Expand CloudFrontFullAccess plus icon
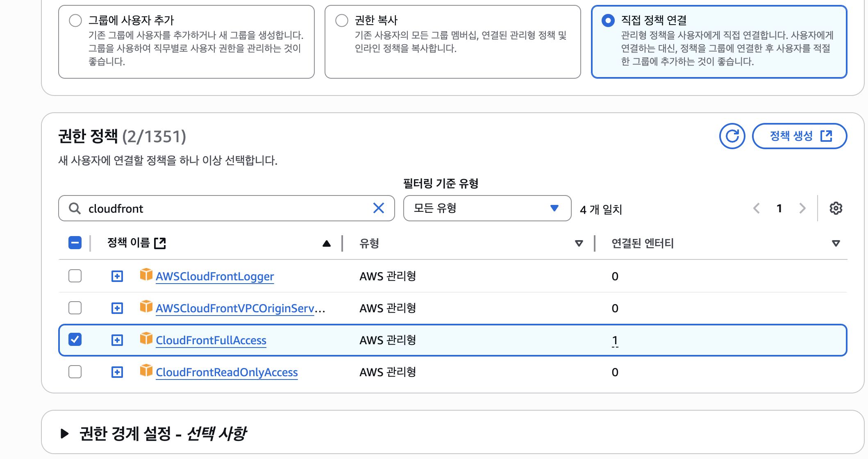Viewport: 868px width, 459px height. 117,340
